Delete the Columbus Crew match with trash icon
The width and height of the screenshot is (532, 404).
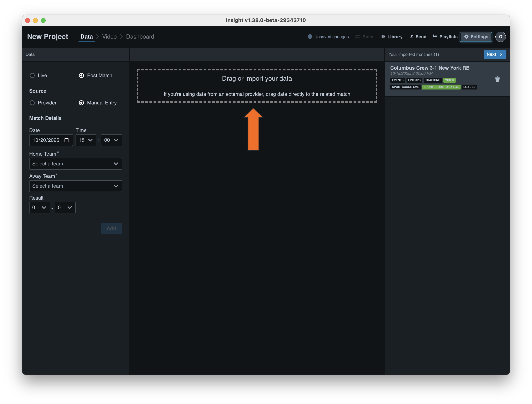(x=497, y=79)
